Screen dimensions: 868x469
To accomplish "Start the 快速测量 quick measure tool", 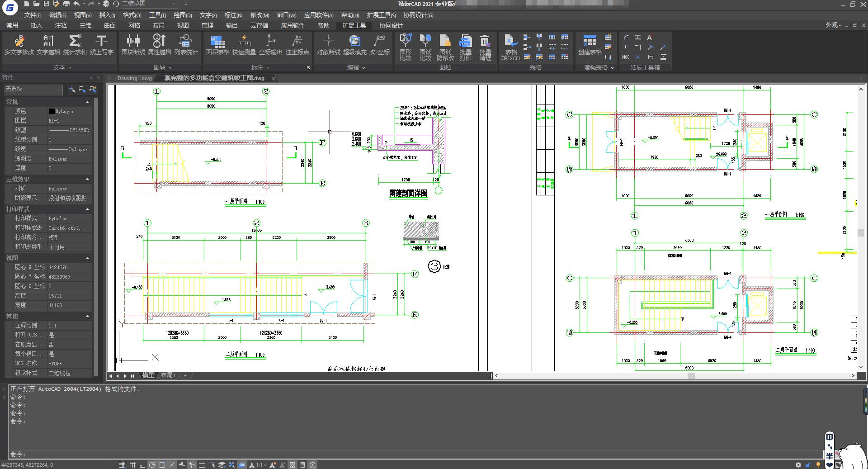I will (x=244, y=45).
